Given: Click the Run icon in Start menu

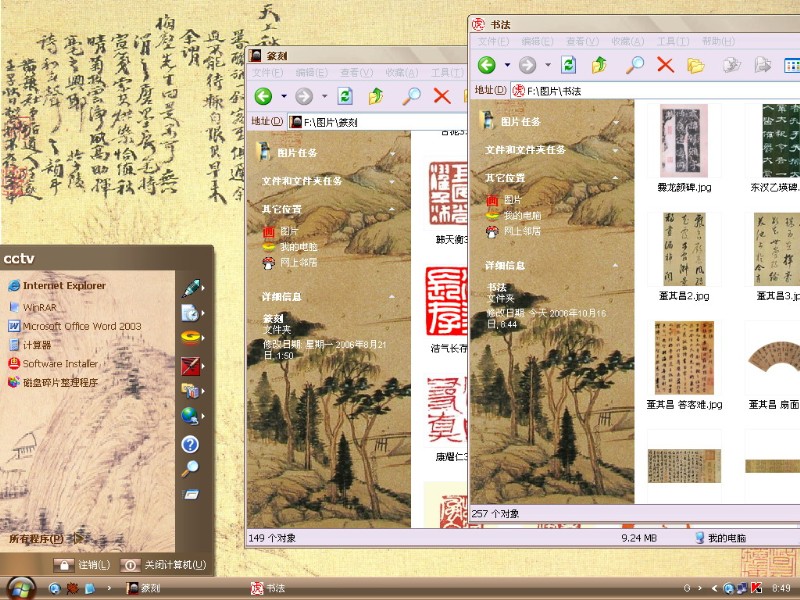Looking at the screenshot, I should pos(190,494).
